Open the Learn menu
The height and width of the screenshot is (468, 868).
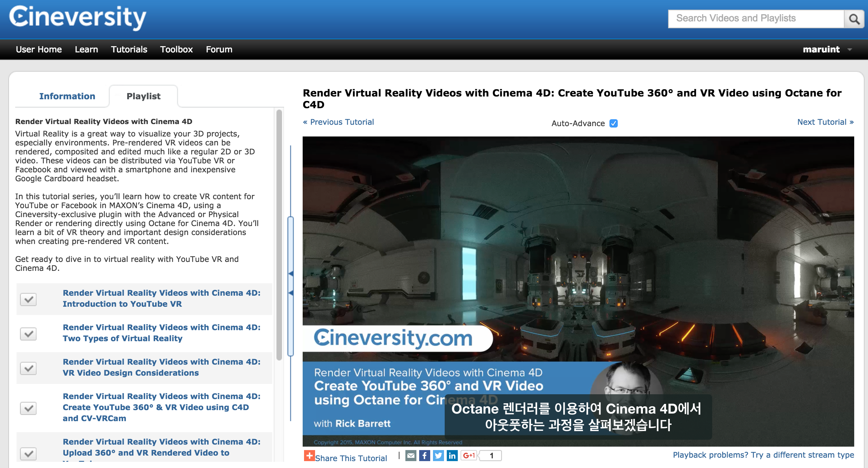pos(86,49)
